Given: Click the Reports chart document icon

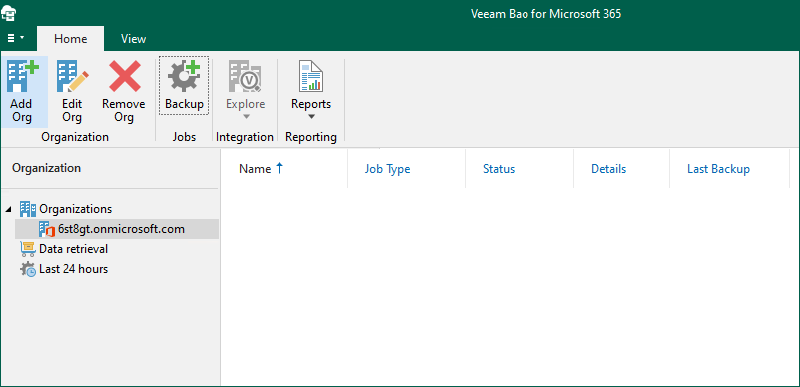Looking at the screenshot, I should coord(311,76).
